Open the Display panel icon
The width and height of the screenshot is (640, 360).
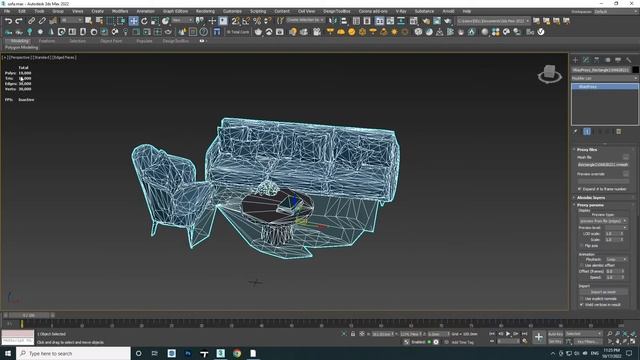click(618, 60)
